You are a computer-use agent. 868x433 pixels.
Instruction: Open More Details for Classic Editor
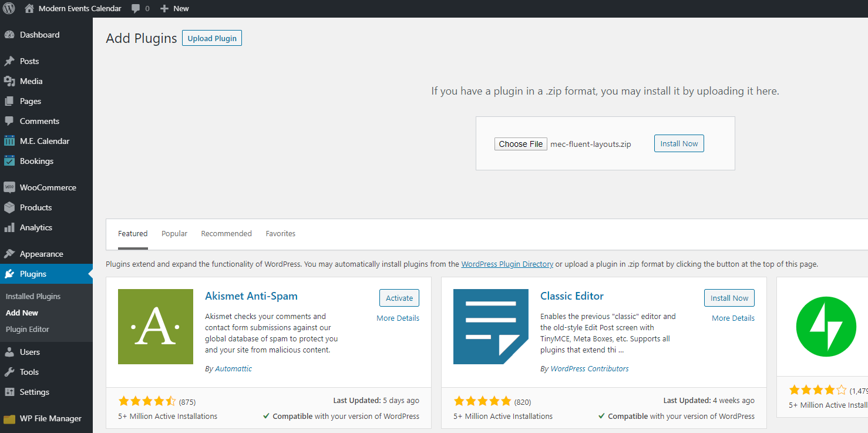(734, 318)
